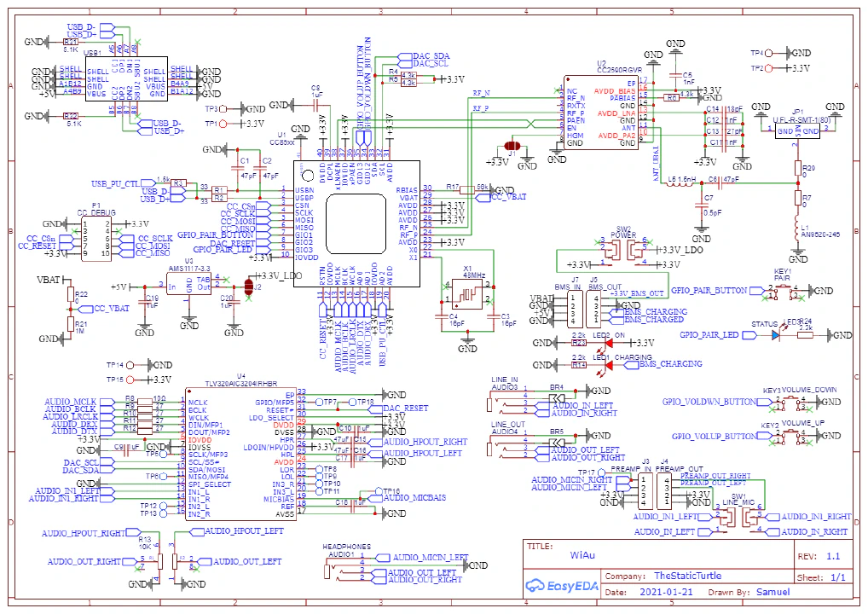Click the EasyEDA logo in title block

[561, 586]
